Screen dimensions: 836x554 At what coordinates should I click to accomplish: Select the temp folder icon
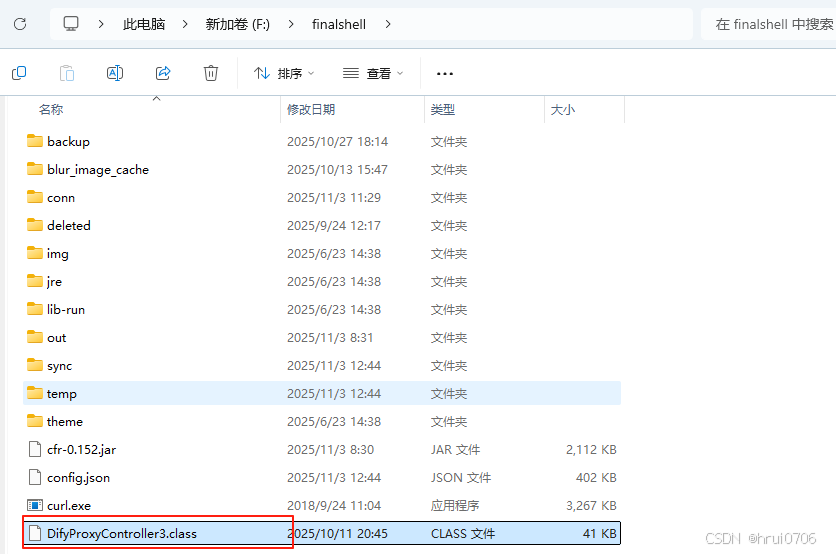point(35,393)
